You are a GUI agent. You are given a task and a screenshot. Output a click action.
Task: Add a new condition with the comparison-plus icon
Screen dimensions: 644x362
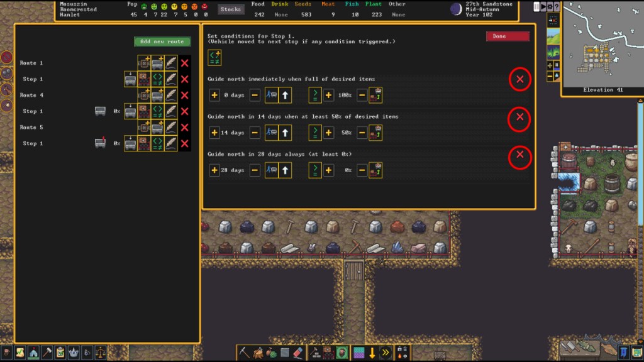(x=214, y=58)
